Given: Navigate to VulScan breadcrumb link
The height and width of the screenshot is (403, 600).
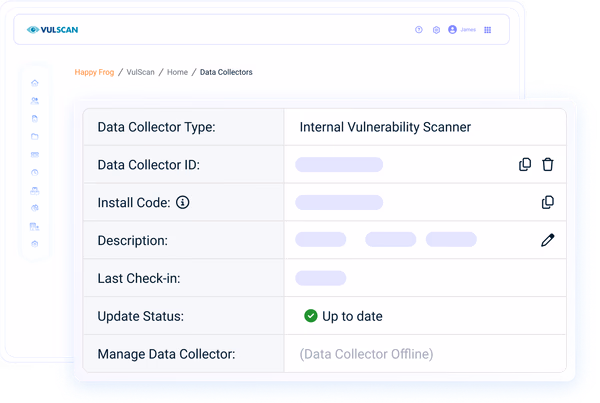Looking at the screenshot, I should point(140,72).
